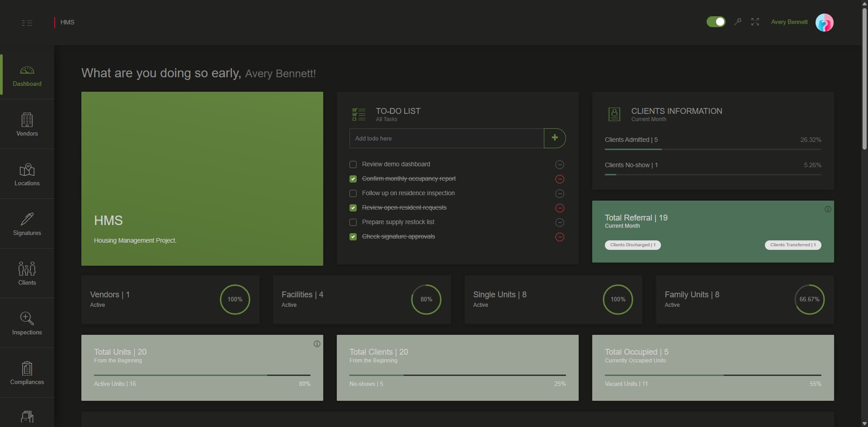Click the 'Vacant Units | 11' label
Viewport: 868px width, 427px height.
click(x=626, y=384)
